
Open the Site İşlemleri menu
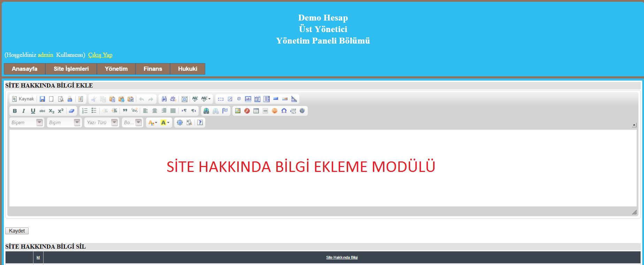tap(71, 69)
